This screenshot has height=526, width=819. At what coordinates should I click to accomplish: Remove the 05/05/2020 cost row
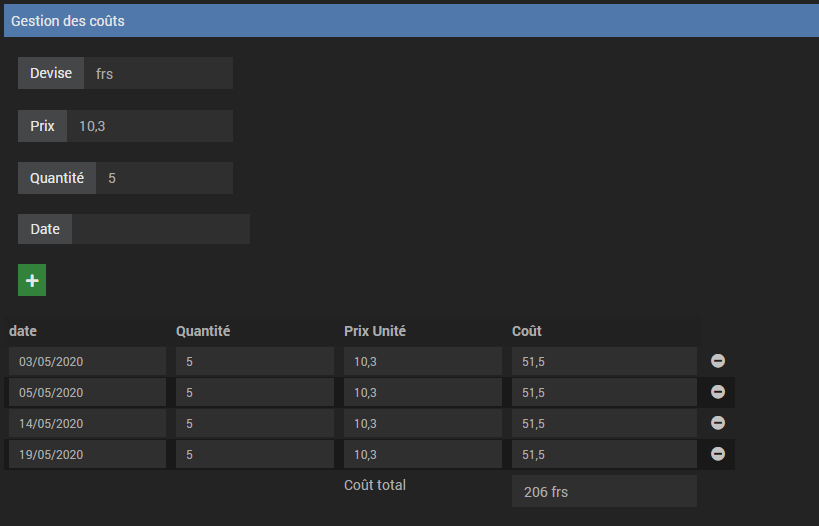click(718, 392)
